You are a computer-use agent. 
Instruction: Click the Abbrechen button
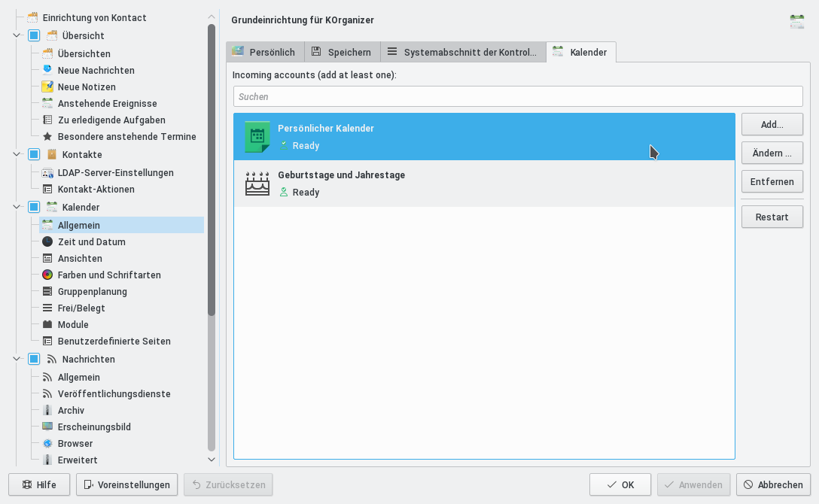[773, 484]
